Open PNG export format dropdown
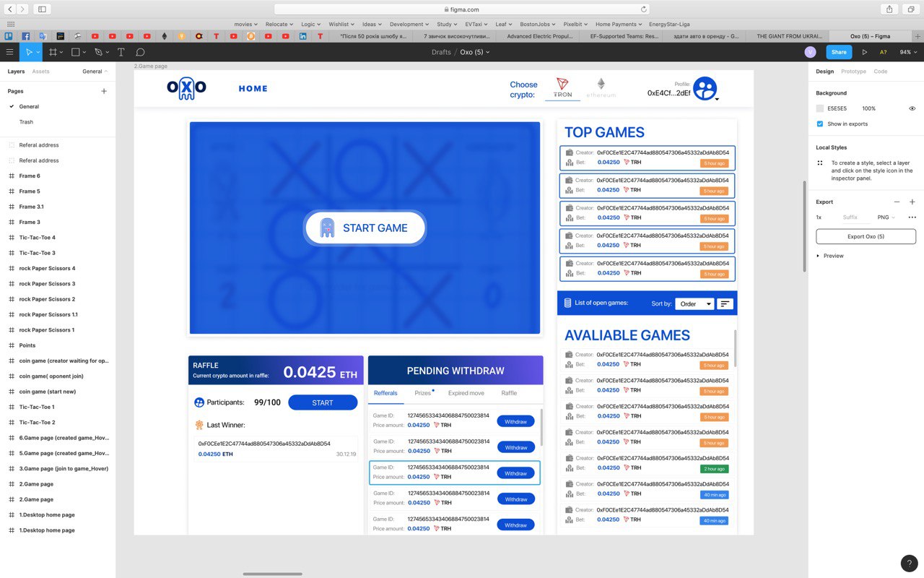 point(886,217)
